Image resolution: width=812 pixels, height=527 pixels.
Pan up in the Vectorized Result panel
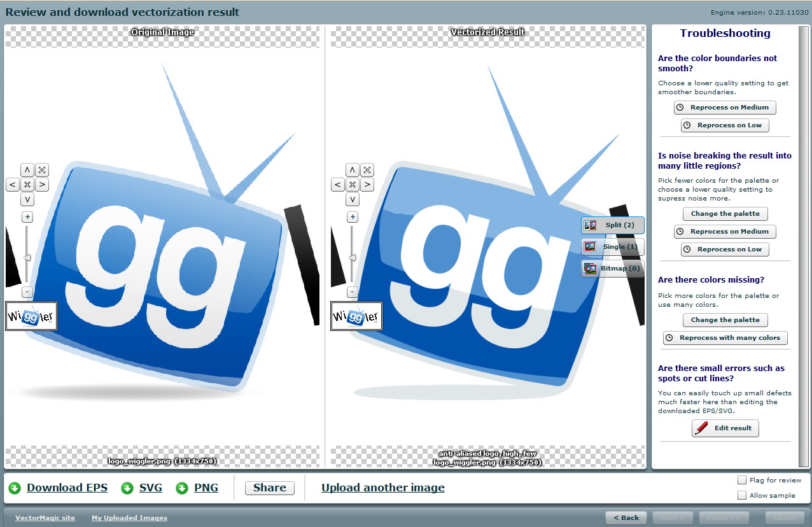[353, 170]
